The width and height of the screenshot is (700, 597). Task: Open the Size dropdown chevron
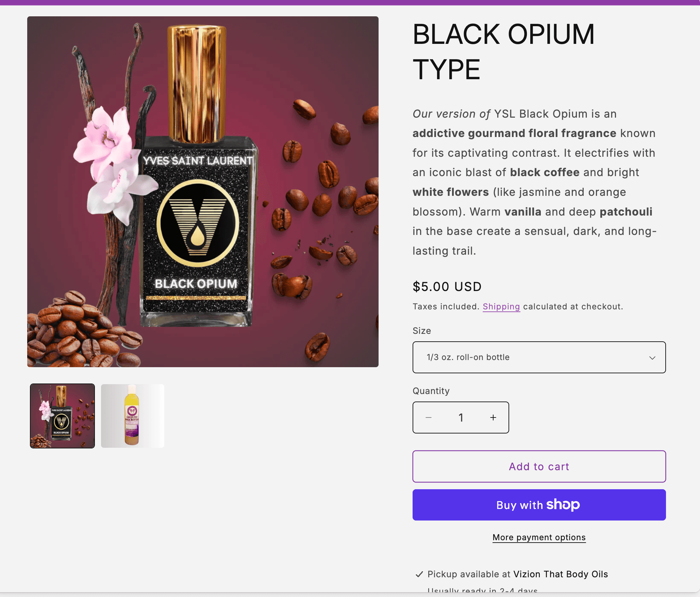[x=652, y=358]
